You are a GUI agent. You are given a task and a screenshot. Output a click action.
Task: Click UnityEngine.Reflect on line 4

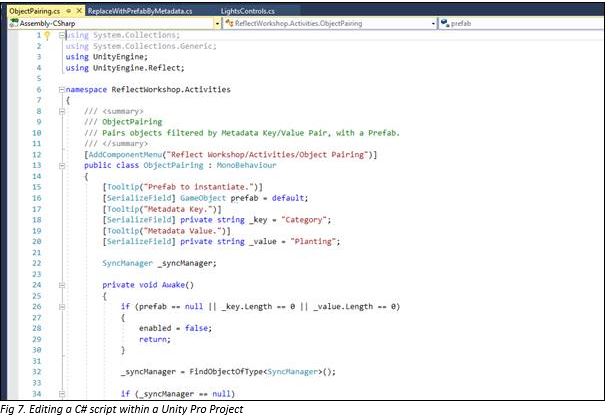(136, 68)
